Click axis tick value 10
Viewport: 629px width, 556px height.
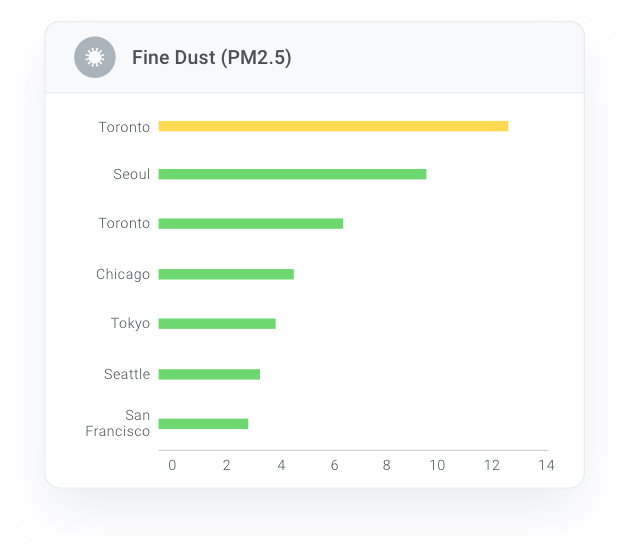(x=437, y=465)
